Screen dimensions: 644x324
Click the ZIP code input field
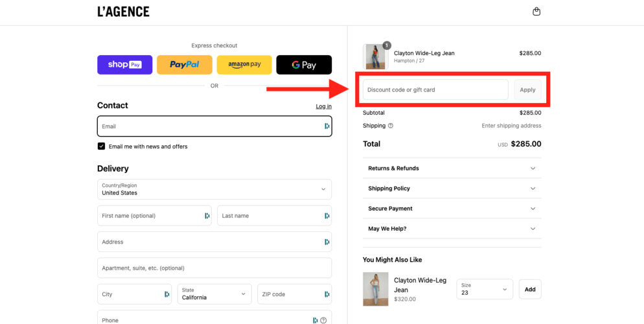[295, 294]
